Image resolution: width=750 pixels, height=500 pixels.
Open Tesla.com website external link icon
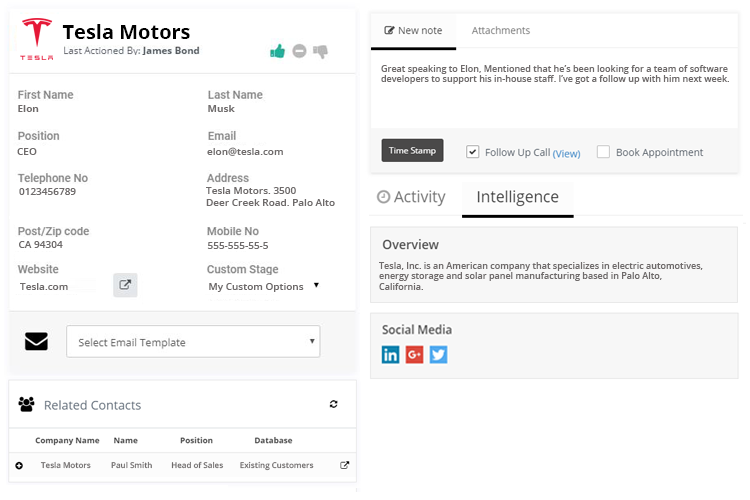coord(125,285)
